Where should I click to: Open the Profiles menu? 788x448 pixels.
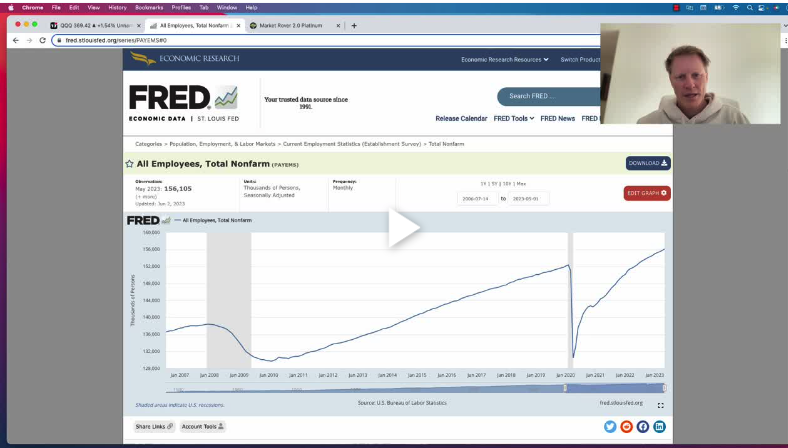click(181, 8)
